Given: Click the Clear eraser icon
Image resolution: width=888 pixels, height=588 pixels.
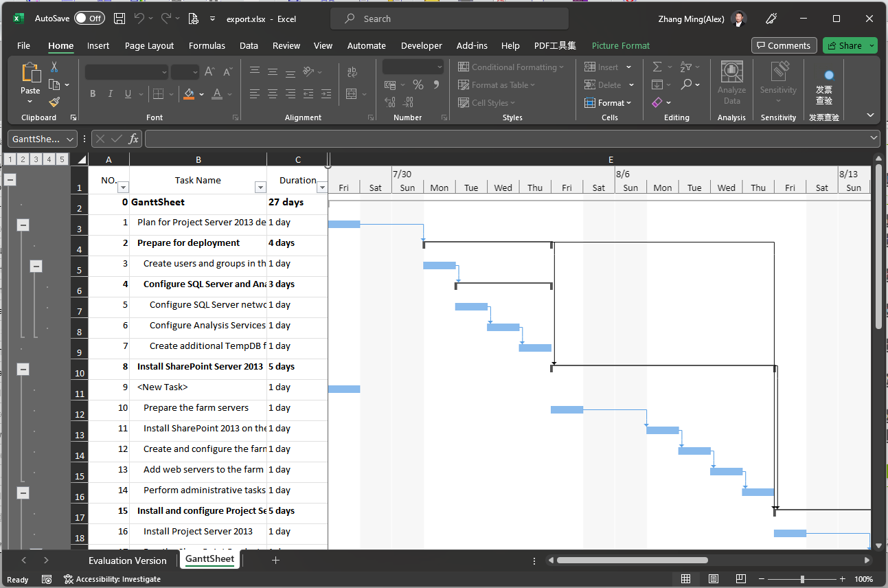Looking at the screenshot, I should [657, 102].
